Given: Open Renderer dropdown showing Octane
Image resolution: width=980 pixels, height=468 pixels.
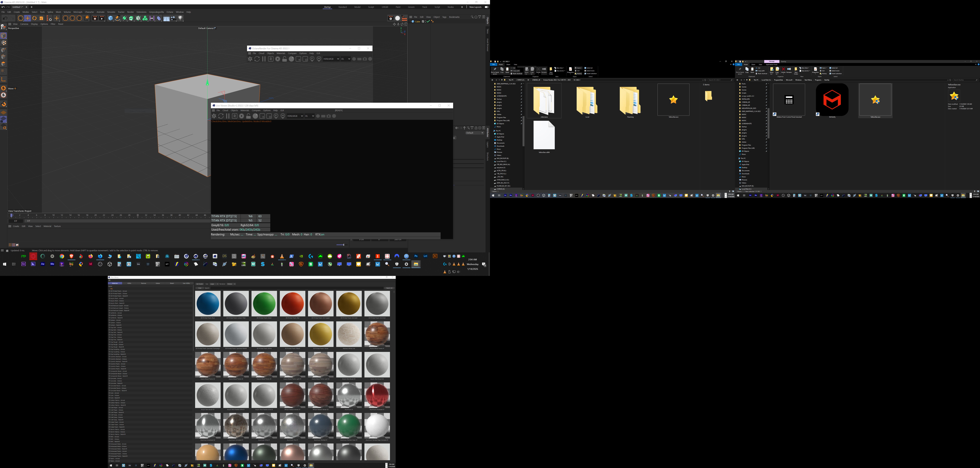Looking at the screenshot, I should [x=231, y=284].
